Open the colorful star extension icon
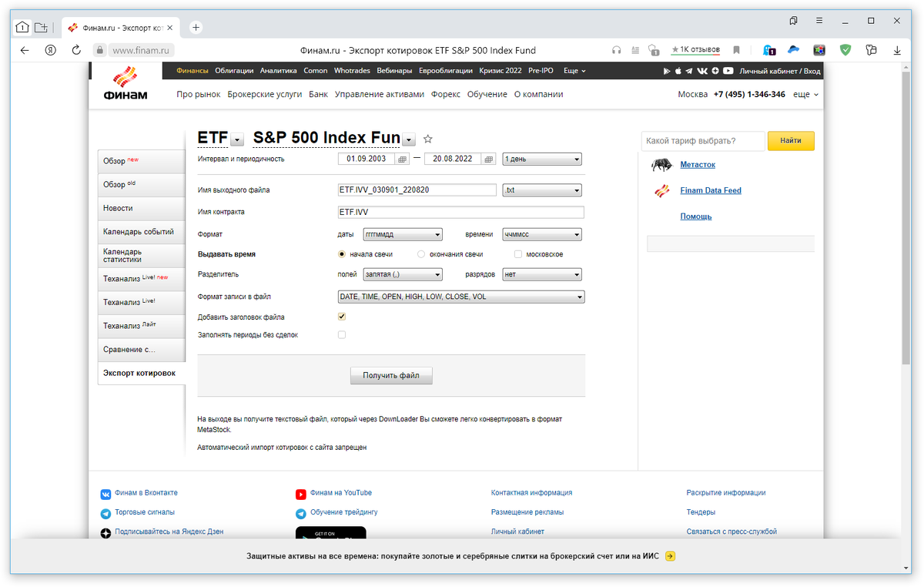The image size is (924, 587). tap(820, 50)
